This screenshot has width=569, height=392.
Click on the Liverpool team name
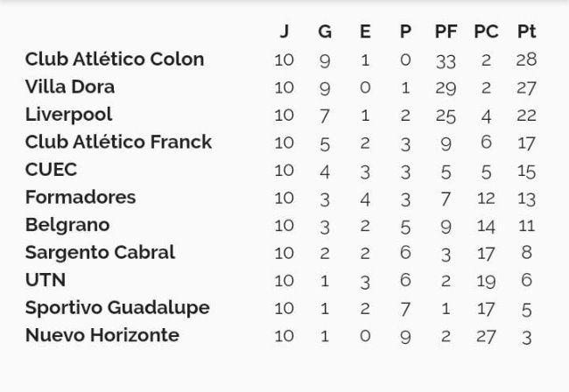pyautogui.click(x=68, y=115)
